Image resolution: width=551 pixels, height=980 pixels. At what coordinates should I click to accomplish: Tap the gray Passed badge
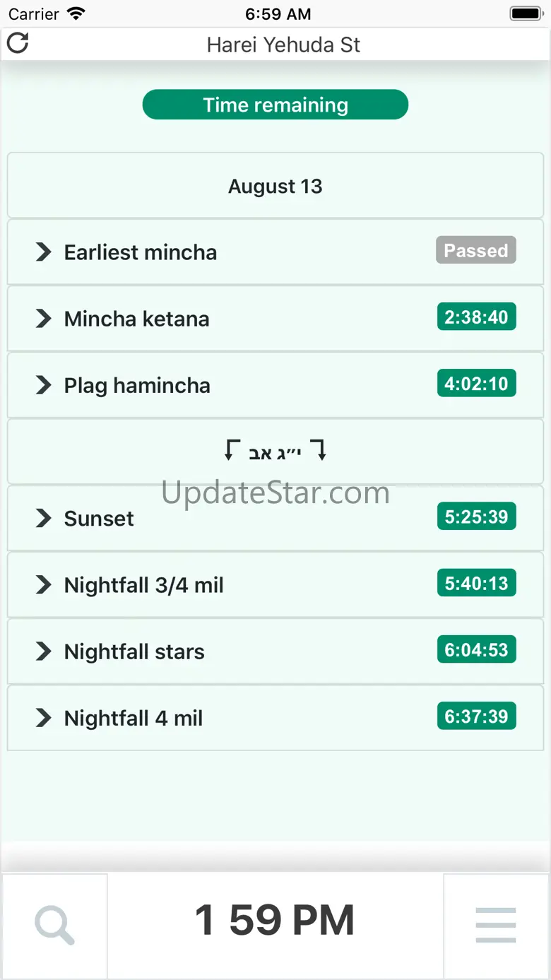pos(476,250)
